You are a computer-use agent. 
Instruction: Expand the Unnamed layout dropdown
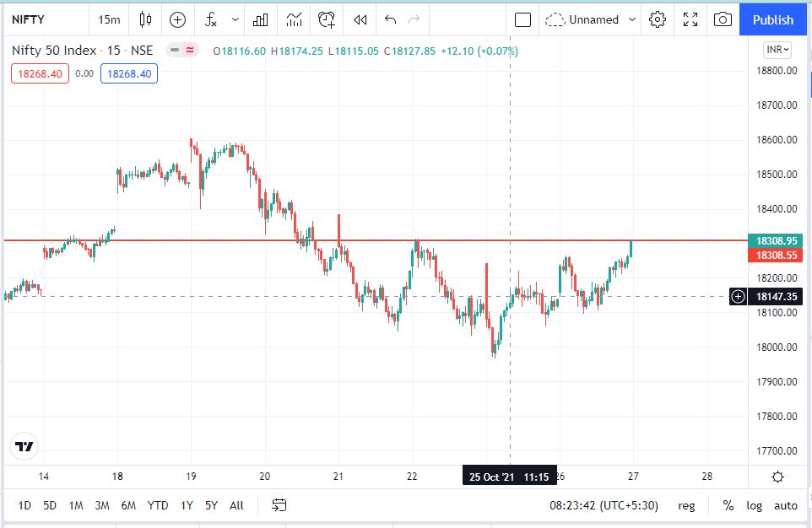[631, 19]
